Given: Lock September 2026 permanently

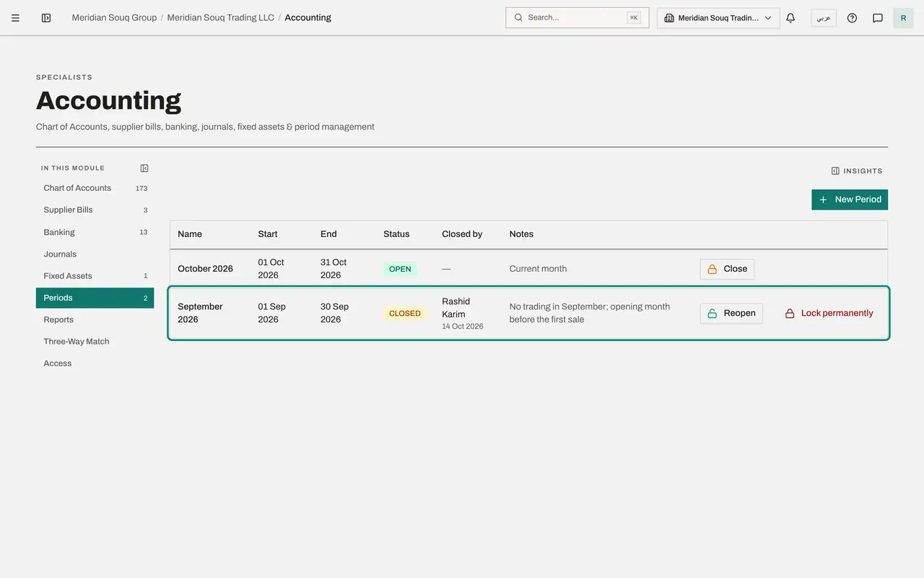Looking at the screenshot, I should click(829, 313).
